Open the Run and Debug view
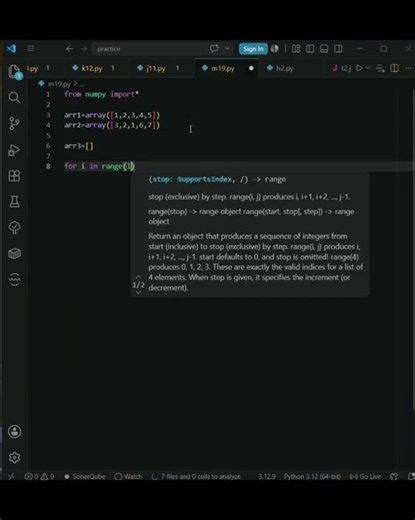 pyautogui.click(x=14, y=150)
